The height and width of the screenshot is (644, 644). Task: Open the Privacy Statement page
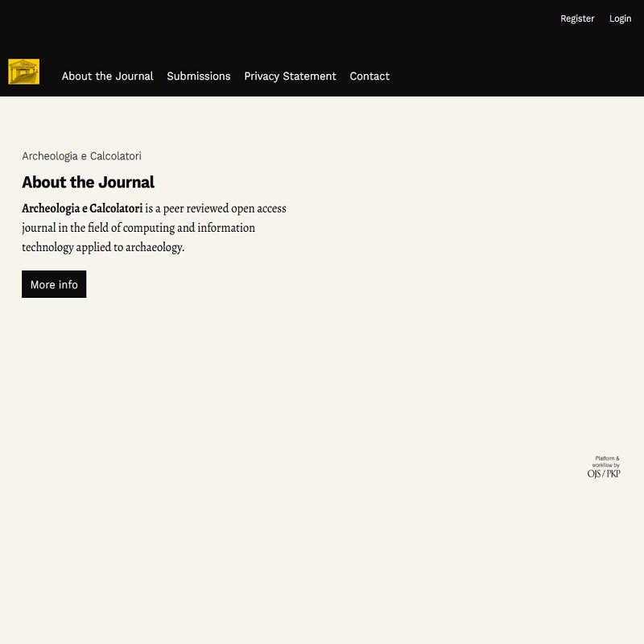(290, 76)
